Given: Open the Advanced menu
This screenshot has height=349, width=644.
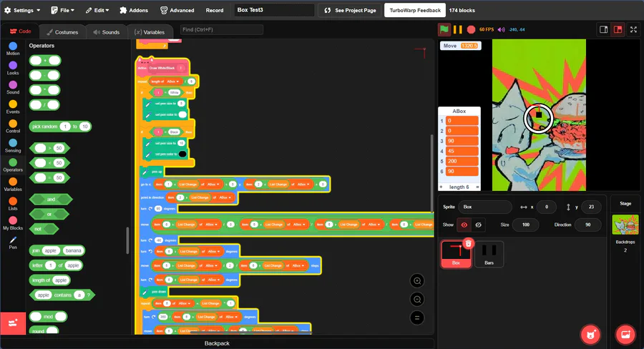Looking at the screenshot, I should tap(177, 10).
